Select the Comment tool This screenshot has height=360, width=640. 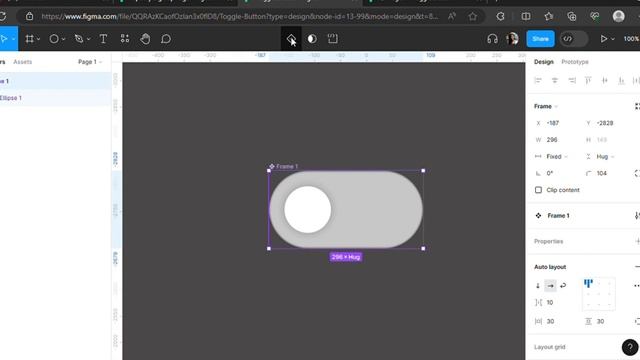(x=166, y=39)
